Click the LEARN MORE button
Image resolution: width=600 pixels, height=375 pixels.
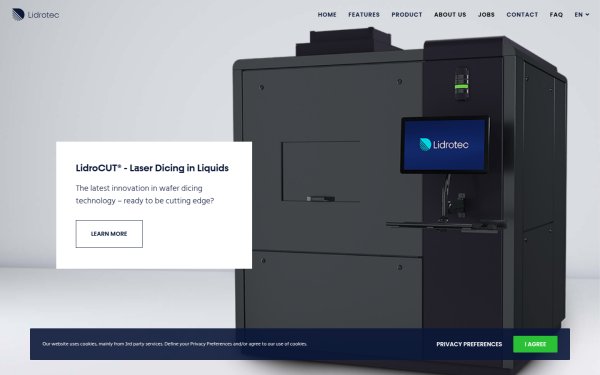109,234
